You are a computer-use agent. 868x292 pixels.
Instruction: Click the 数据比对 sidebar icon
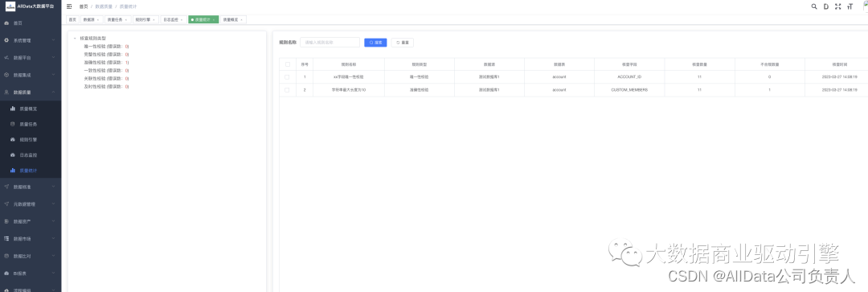click(x=6, y=256)
